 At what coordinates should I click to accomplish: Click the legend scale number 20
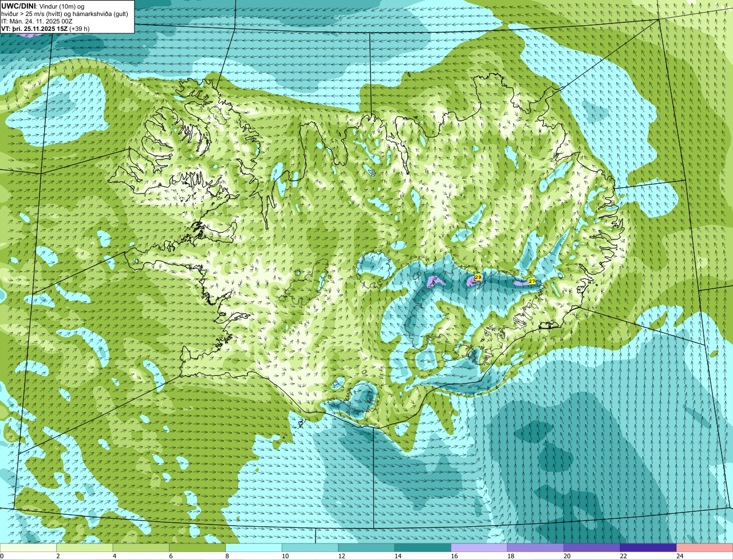566,556
